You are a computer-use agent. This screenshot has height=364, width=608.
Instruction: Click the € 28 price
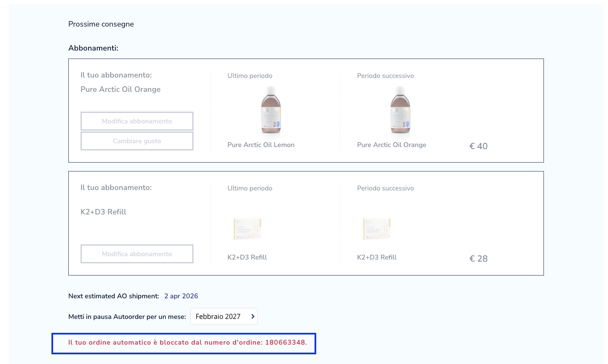[479, 259]
